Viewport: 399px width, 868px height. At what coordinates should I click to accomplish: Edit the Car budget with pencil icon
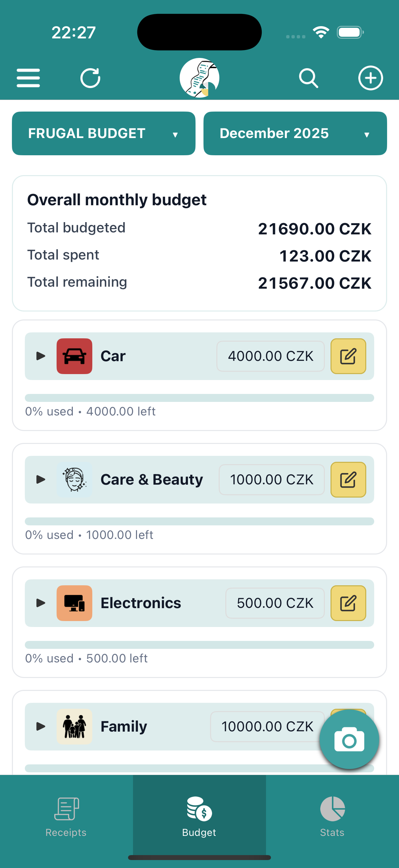coord(348,356)
